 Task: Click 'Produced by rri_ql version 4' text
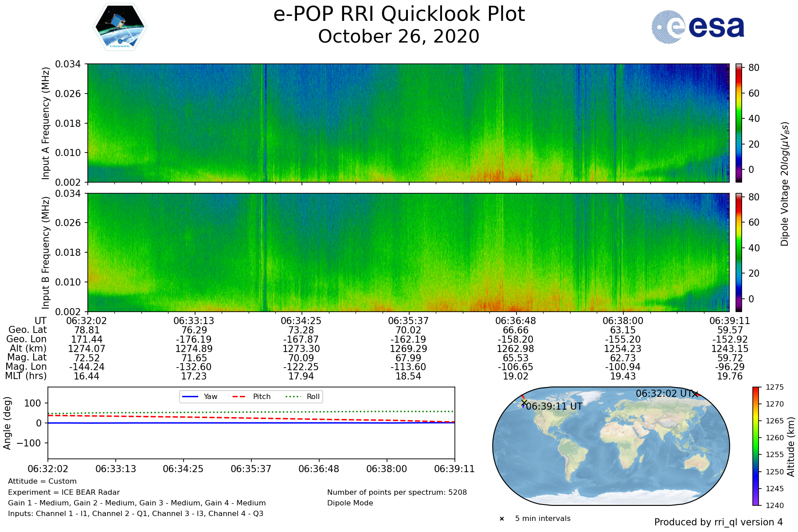pos(718,522)
